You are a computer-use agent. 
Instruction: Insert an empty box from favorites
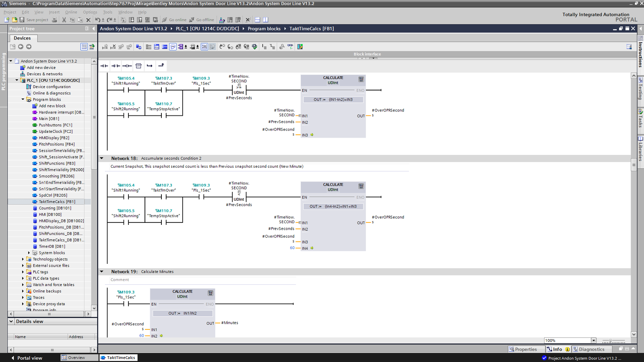click(x=138, y=66)
